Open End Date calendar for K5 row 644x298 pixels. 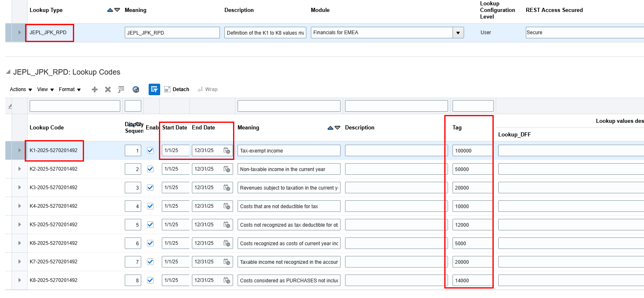coord(226,225)
